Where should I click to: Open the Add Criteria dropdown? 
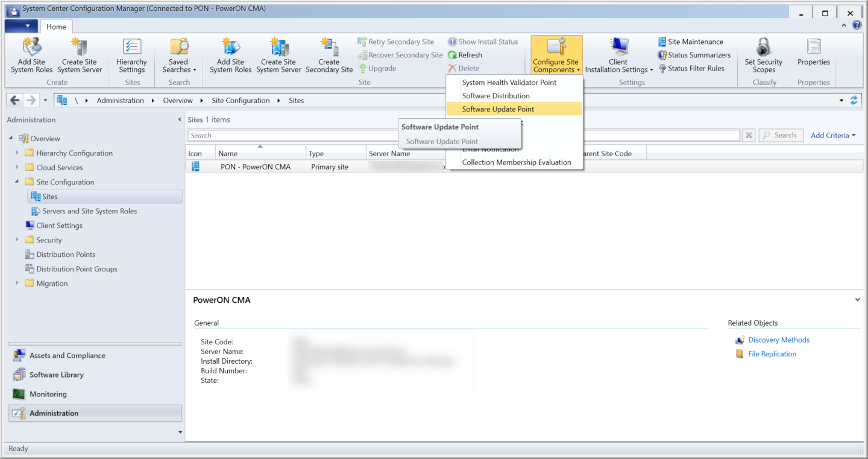pyautogui.click(x=833, y=136)
